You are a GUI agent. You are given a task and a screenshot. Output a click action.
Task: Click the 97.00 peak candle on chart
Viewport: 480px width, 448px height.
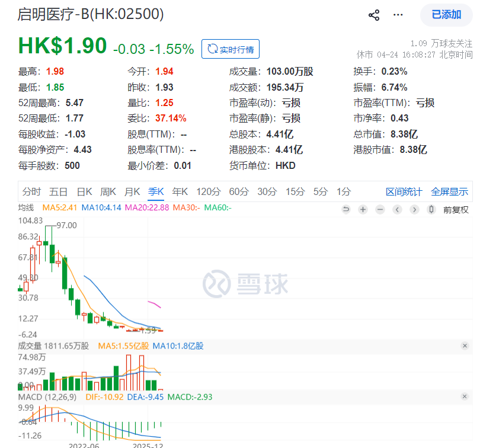[46, 242]
